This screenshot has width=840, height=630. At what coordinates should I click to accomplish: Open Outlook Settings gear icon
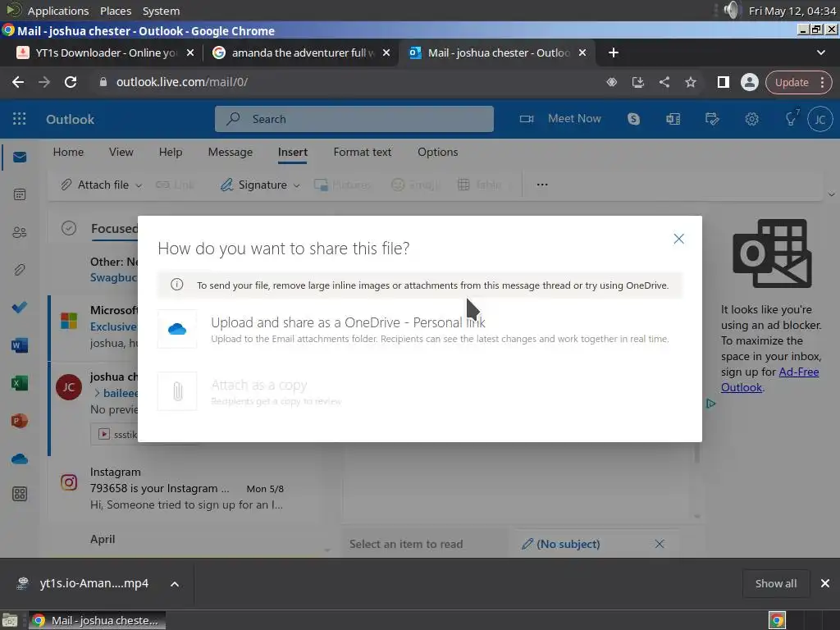[x=751, y=119]
